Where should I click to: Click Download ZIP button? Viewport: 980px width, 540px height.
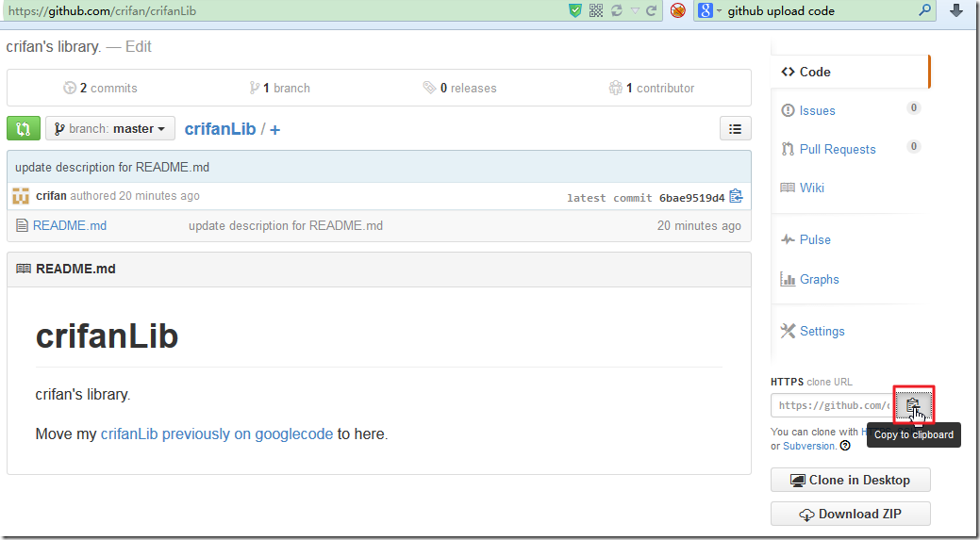pyautogui.click(x=851, y=514)
